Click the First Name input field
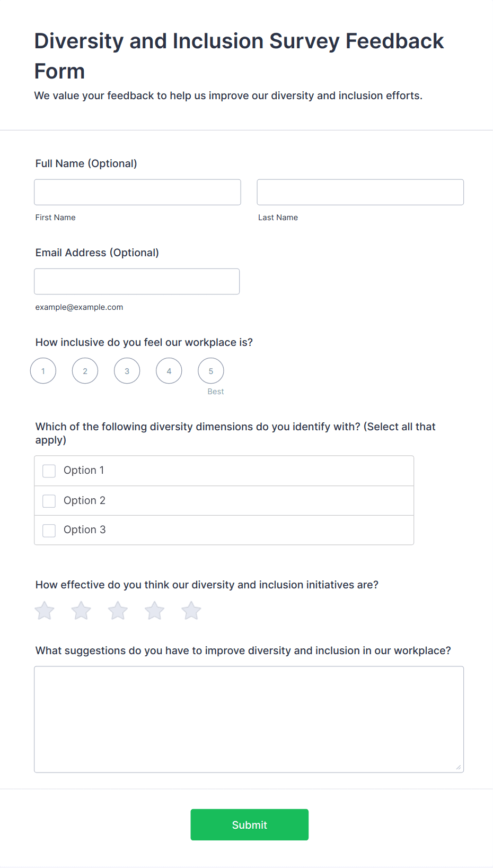Image resolution: width=493 pixels, height=868 pixels. (137, 192)
